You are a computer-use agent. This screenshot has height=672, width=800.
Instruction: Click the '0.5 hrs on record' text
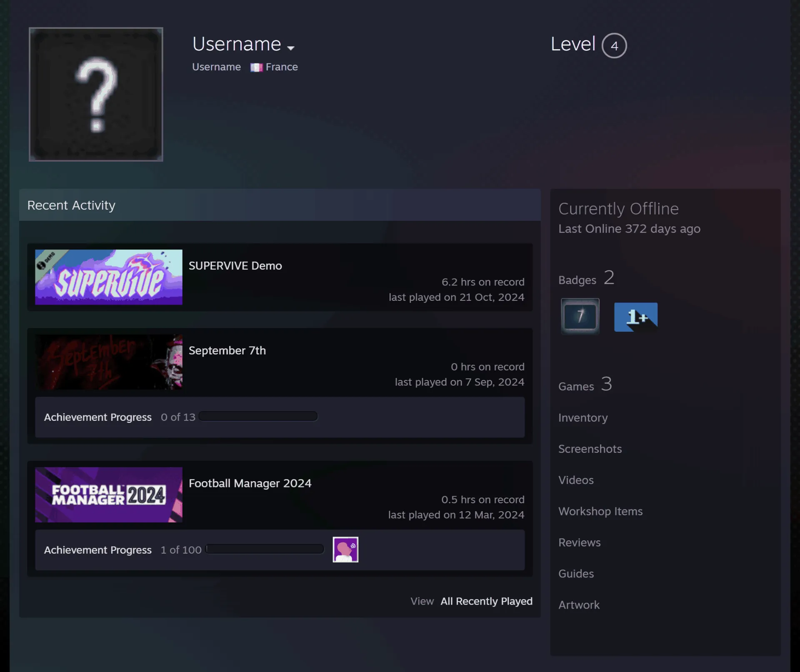tap(483, 500)
